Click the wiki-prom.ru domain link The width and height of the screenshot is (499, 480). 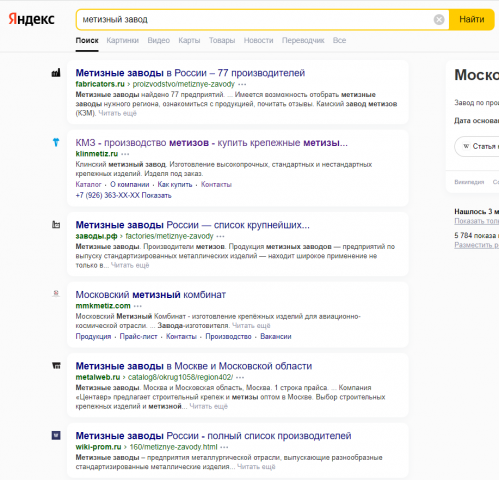click(98, 447)
